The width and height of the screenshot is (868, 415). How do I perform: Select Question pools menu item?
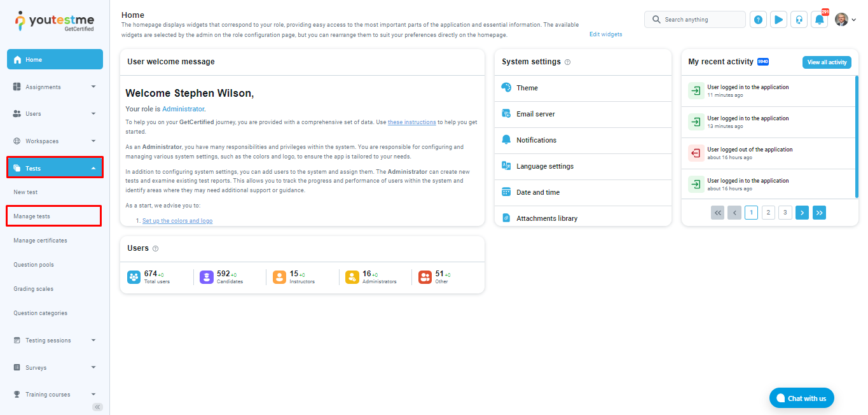coord(34,265)
